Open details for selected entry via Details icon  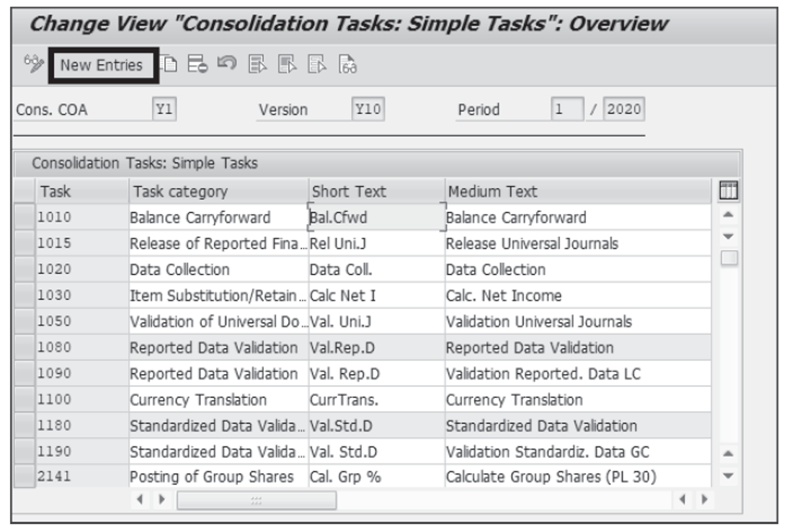tap(346, 63)
